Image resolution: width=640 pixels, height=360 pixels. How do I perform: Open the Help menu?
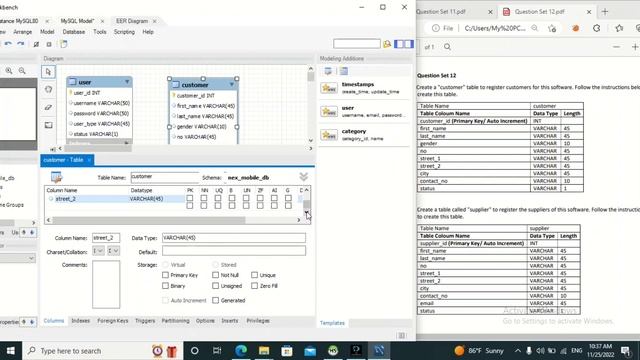tap(148, 32)
